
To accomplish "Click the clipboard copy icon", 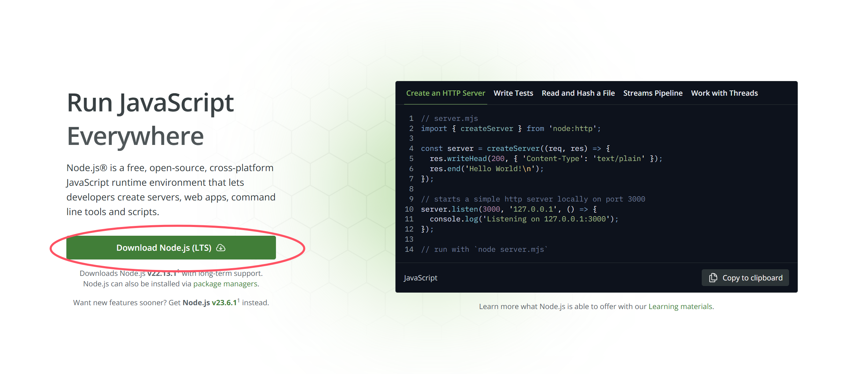I will 713,278.
